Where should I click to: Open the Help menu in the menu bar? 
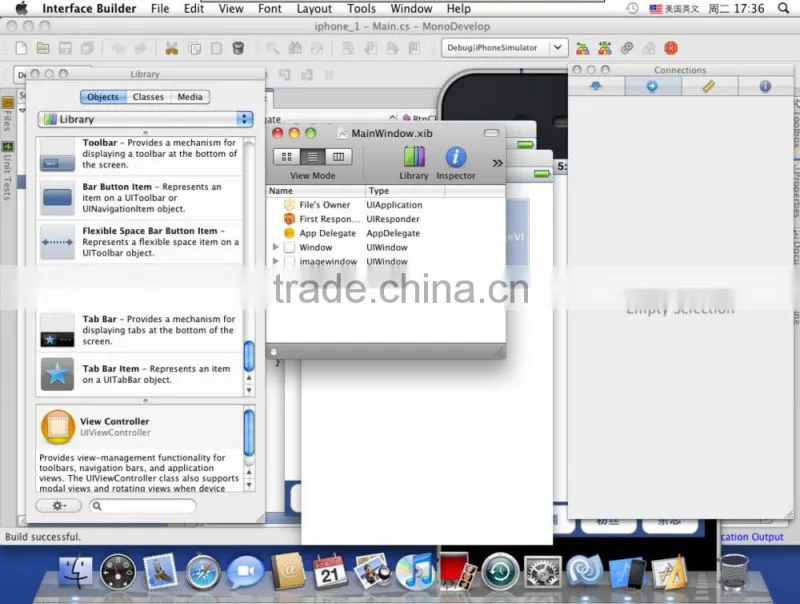pyautogui.click(x=459, y=9)
